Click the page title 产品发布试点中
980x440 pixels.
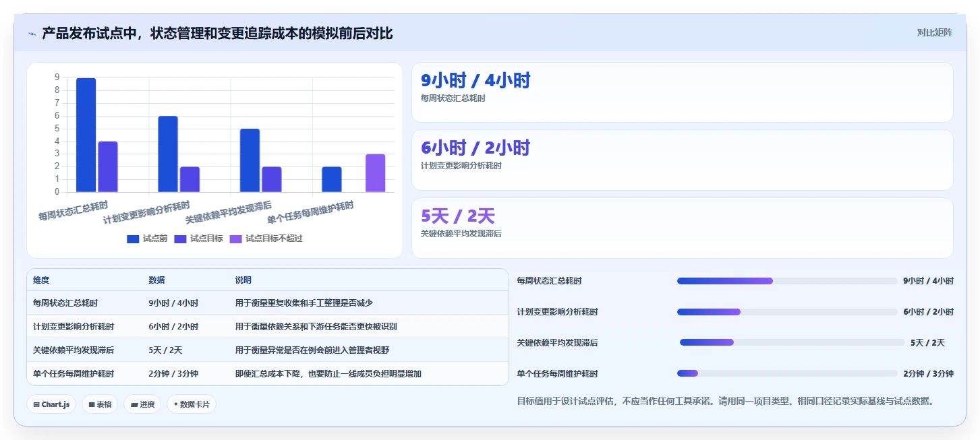click(217, 33)
